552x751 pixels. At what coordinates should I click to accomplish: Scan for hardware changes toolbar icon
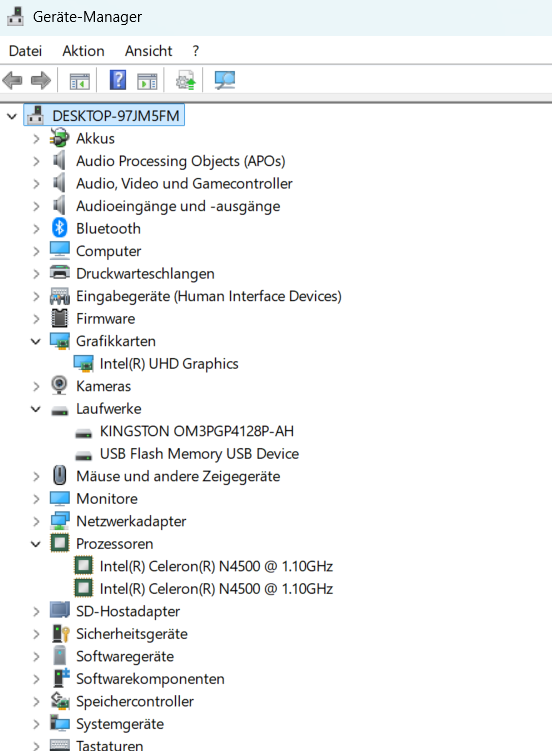point(225,80)
